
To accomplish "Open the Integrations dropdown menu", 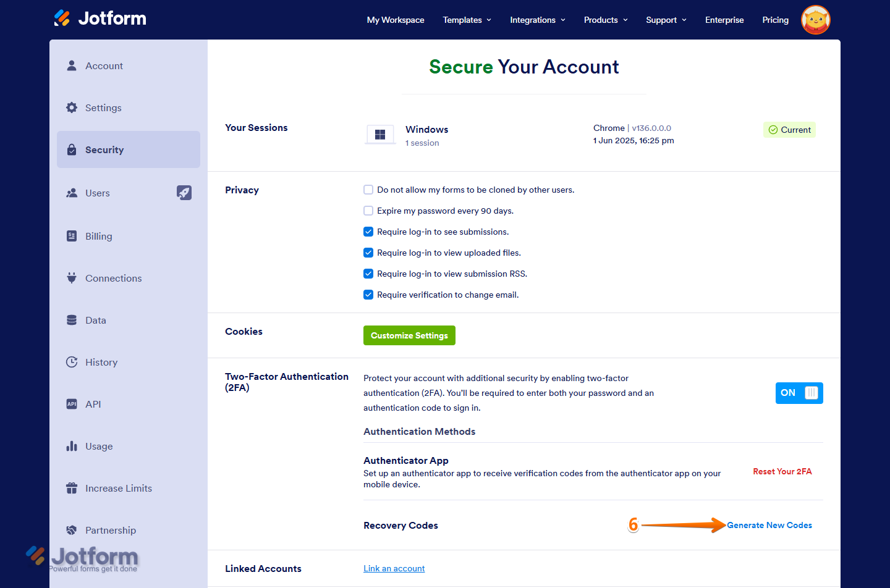I will tap(537, 20).
